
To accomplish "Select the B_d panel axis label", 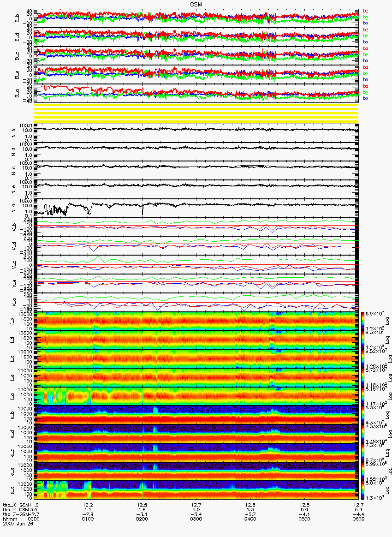I will point(17,37).
